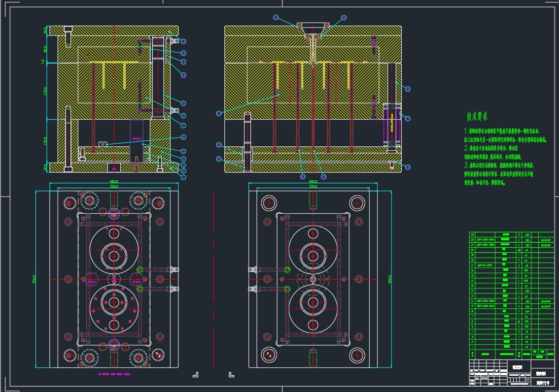Select technical requirement note number 1
Image resolution: width=559 pixels, height=392 pixels.
(505, 135)
